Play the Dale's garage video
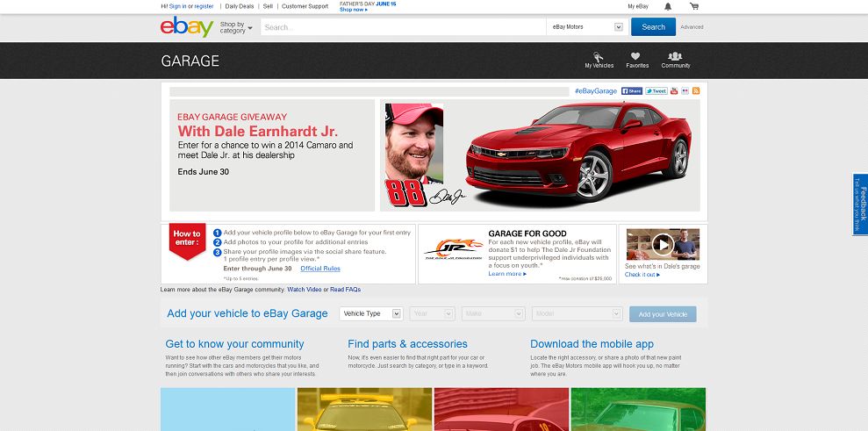Image resolution: width=868 pixels, height=431 pixels. pos(663,244)
